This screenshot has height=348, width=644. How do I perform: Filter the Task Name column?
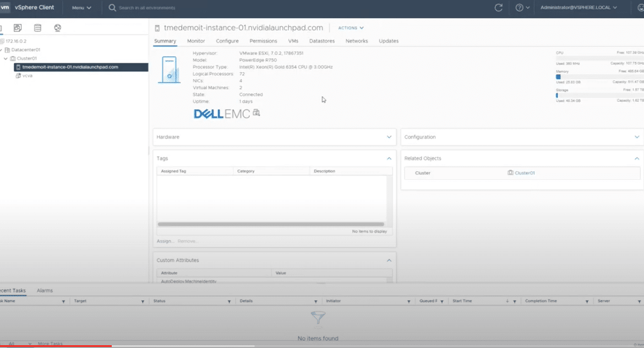coord(63,302)
